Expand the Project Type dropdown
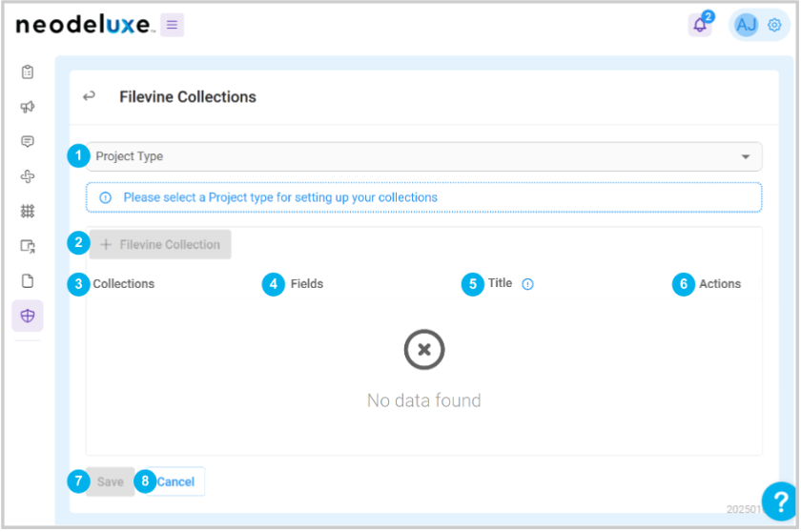The width and height of the screenshot is (801, 532). pos(424,156)
